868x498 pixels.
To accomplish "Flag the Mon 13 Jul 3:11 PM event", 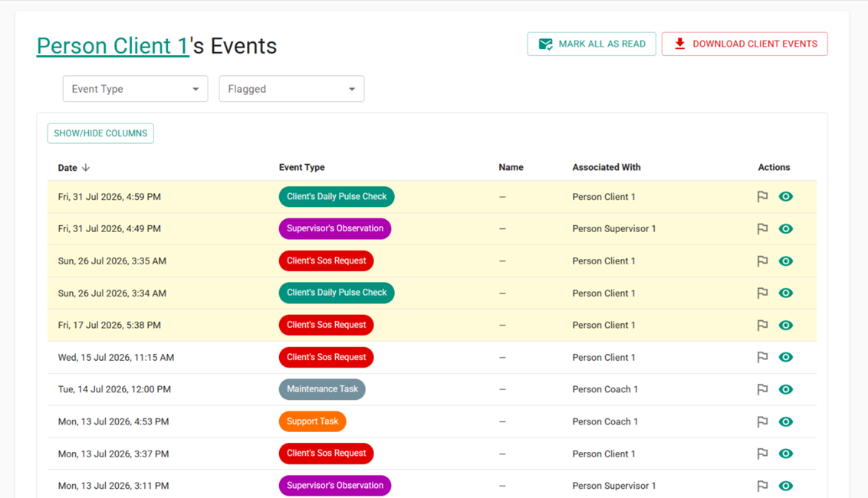I will (762, 486).
